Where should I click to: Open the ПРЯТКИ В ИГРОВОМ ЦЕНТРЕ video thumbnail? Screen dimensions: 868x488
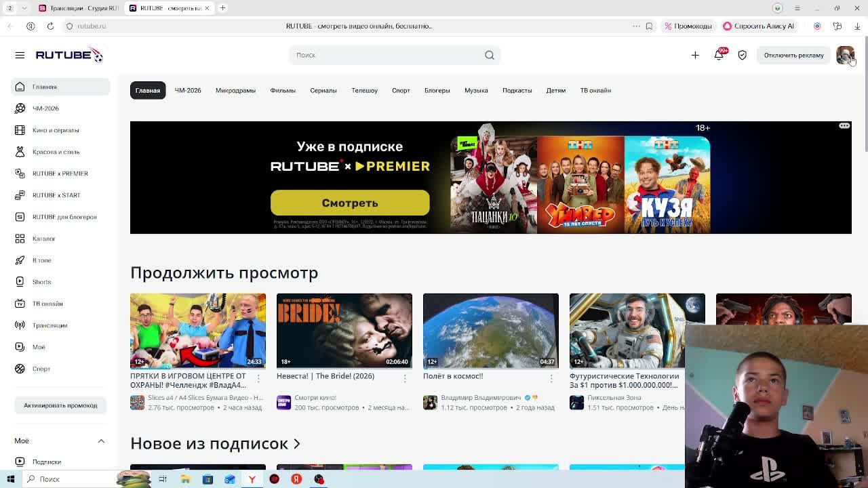pos(198,331)
